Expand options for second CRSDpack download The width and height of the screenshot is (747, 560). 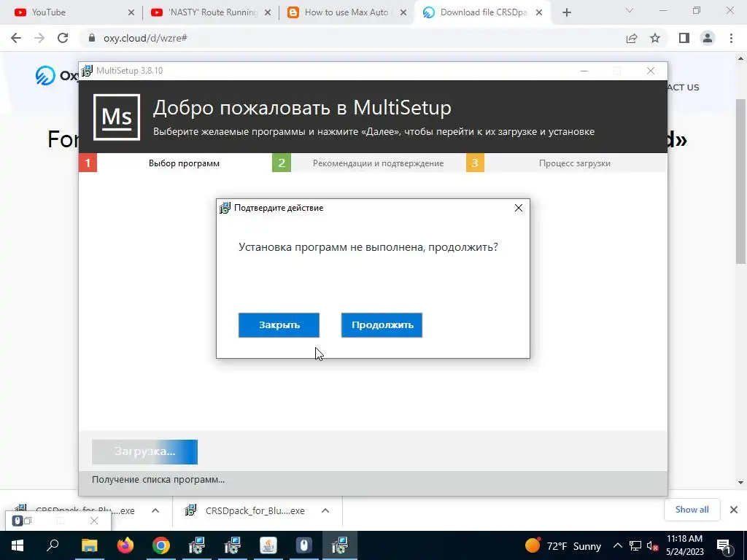pyautogui.click(x=325, y=510)
